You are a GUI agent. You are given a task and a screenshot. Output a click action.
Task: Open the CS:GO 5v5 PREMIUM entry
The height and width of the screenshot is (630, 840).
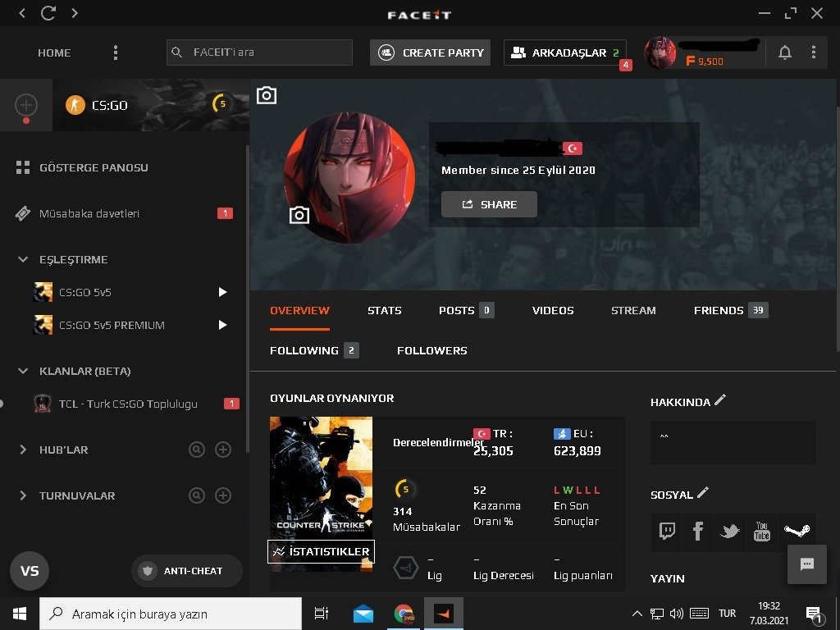98,325
